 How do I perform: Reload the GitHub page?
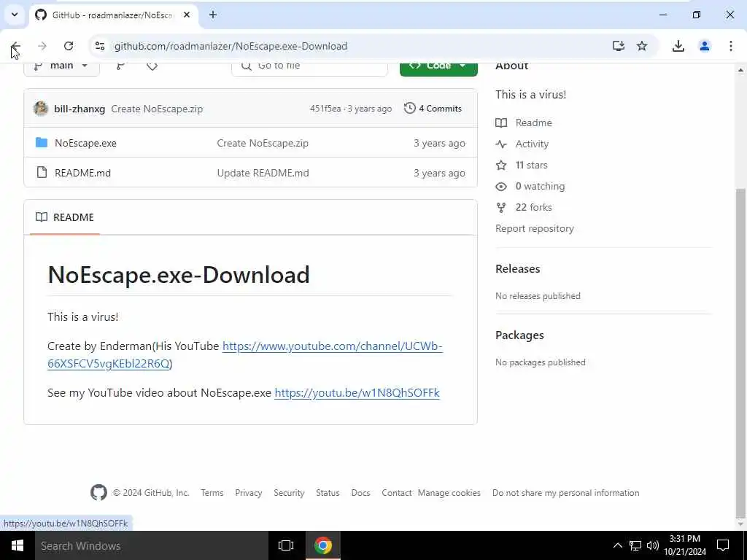point(69,46)
